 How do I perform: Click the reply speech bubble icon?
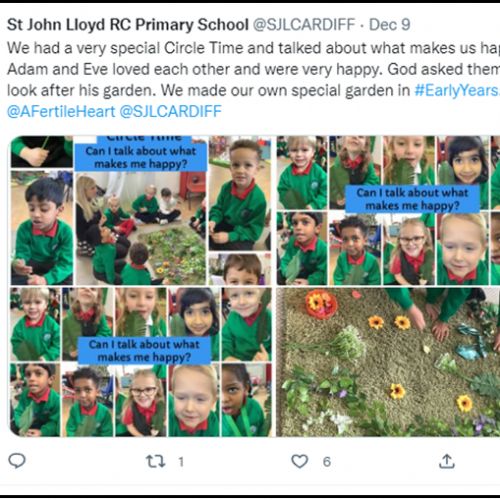[17, 461]
